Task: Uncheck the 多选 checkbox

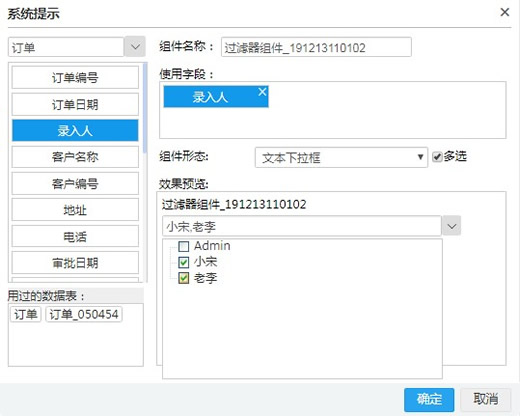Action: (x=437, y=157)
